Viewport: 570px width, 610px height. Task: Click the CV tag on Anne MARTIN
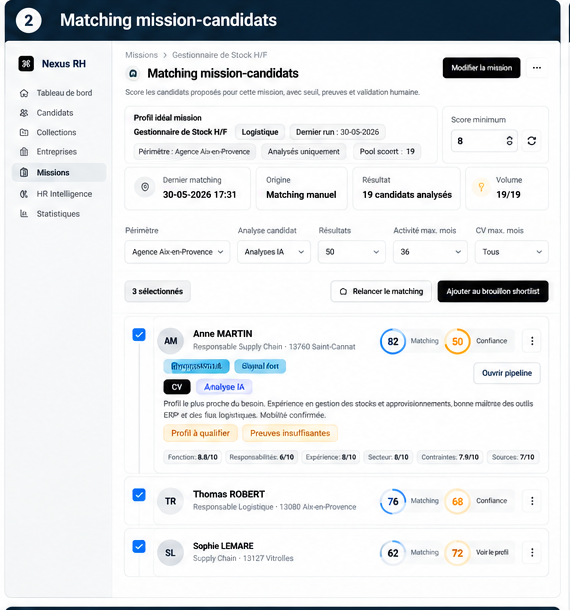pos(177,387)
